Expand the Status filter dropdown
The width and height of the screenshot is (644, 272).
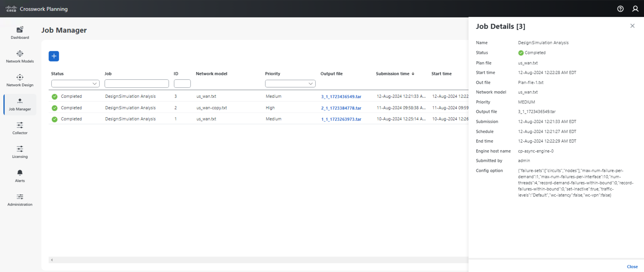(75, 83)
